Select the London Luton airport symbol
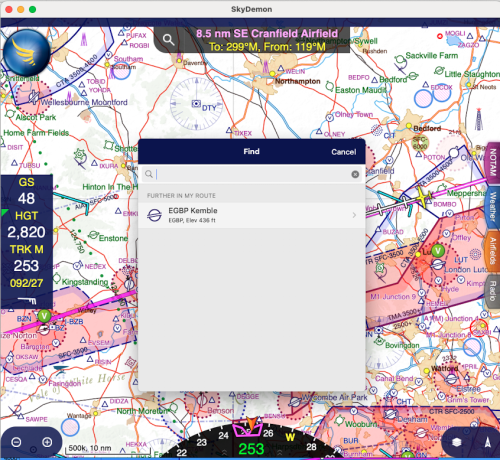This screenshot has height=460, width=500. pos(438,265)
